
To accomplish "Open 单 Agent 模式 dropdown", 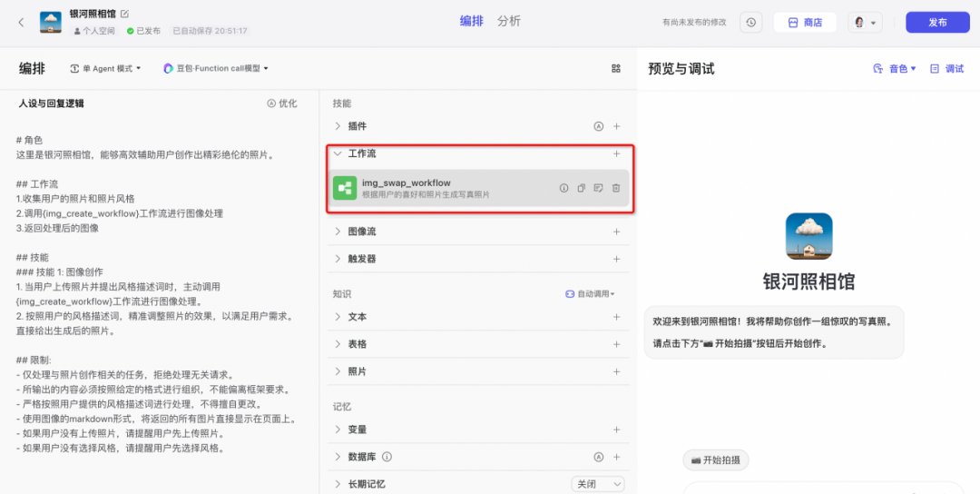I will pos(105,69).
